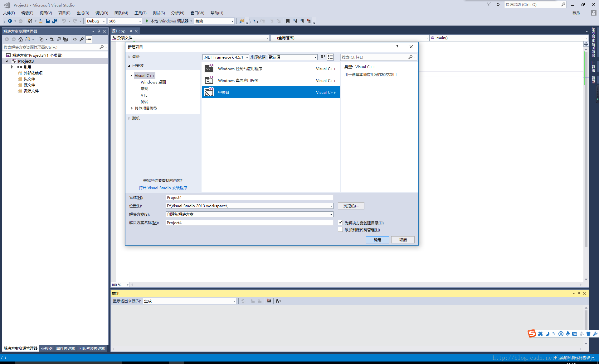
Task: Switch to the Property Manager tab
Action: pyautogui.click(x=66, y=348)
